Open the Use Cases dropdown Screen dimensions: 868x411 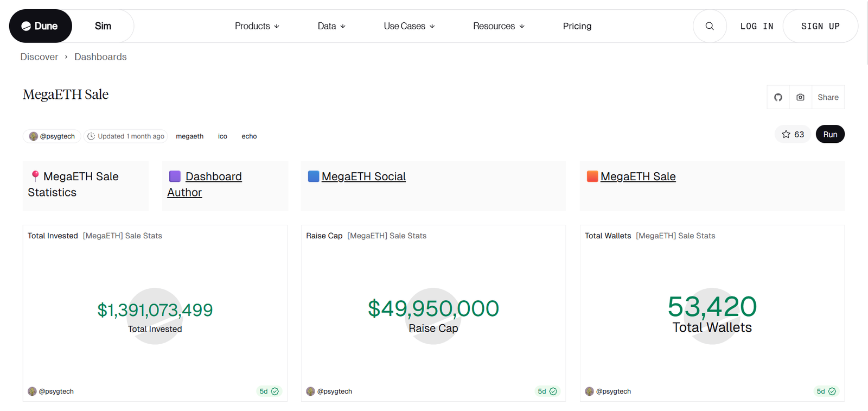[409, 26]
